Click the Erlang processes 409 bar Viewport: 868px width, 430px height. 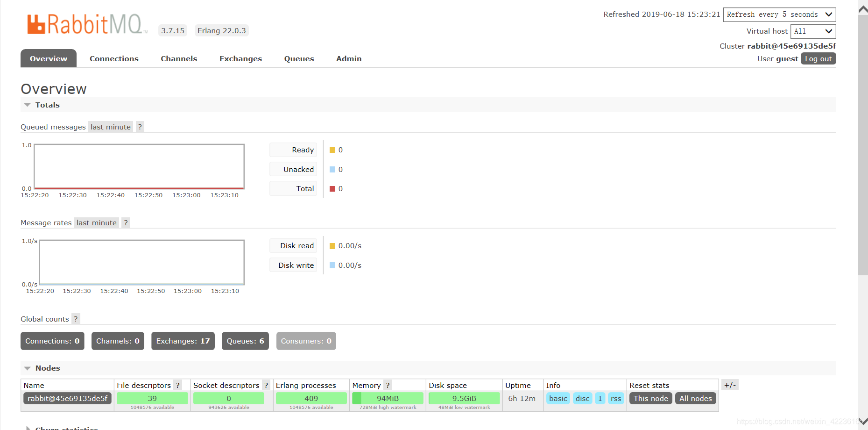[x=311, y=398]
